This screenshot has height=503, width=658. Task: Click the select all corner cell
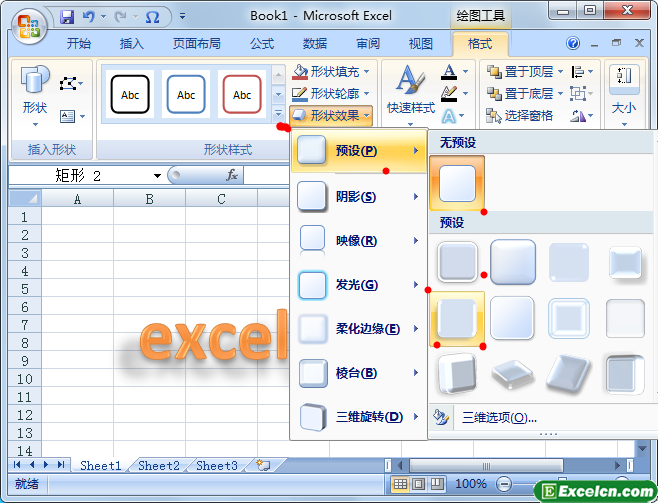point(25,198)
